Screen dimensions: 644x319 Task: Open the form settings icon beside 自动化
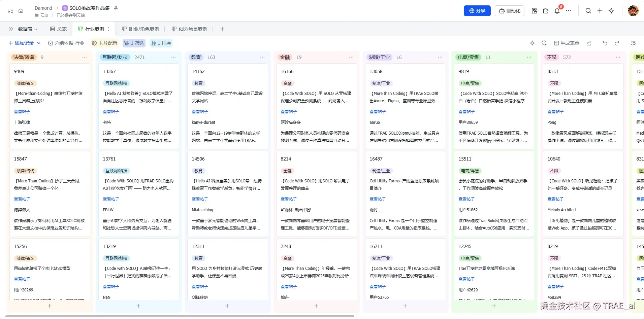(534, 11)
